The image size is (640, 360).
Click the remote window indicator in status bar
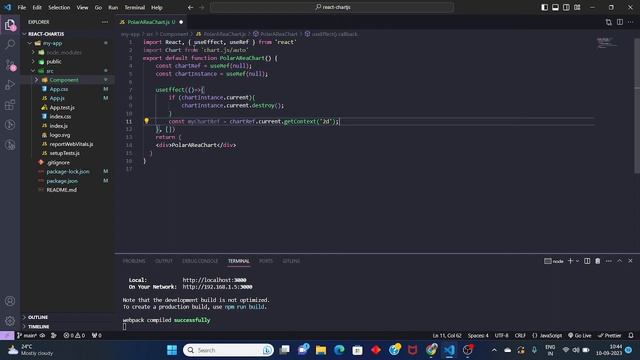[7, 336]
